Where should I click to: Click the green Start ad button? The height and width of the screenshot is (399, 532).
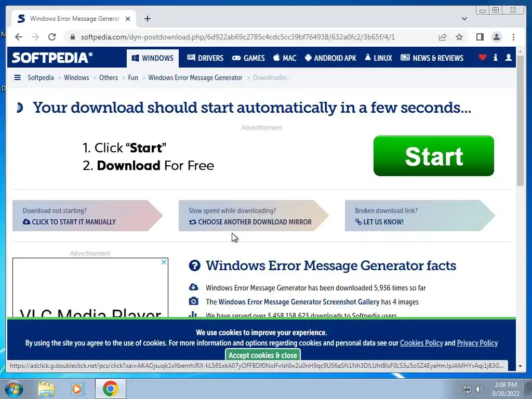pyautogui.click(x=434, y=156)
